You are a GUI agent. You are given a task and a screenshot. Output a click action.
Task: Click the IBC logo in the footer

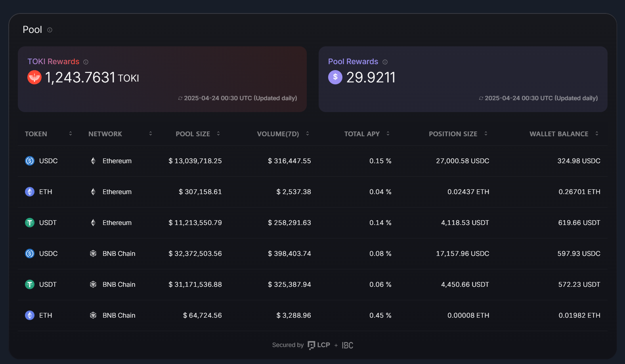[348, 345]
